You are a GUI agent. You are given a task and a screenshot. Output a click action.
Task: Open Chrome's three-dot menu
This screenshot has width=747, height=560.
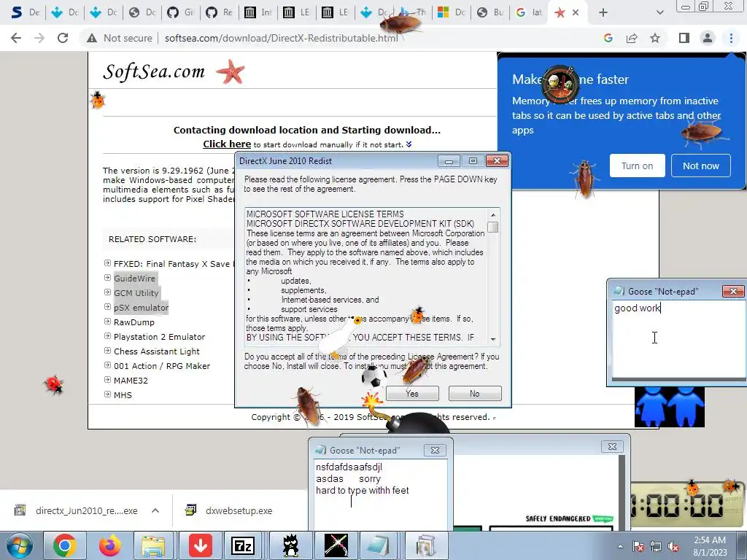click(x=731, y=38)
